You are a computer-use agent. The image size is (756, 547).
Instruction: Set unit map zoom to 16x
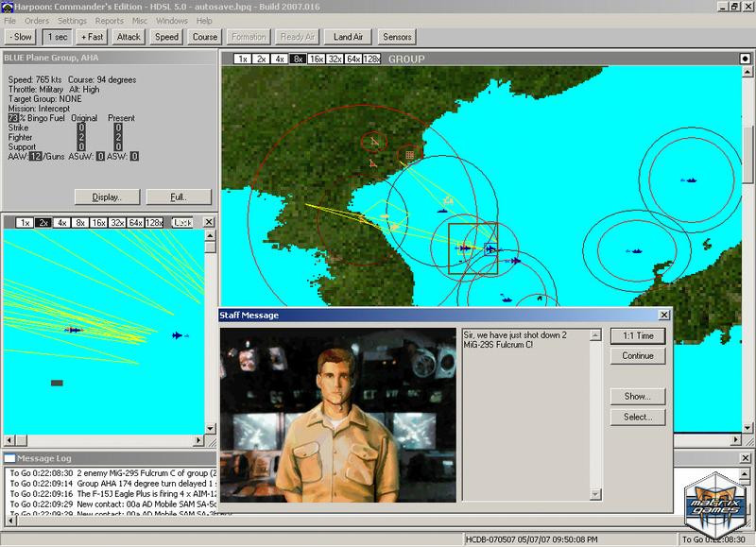99,223
